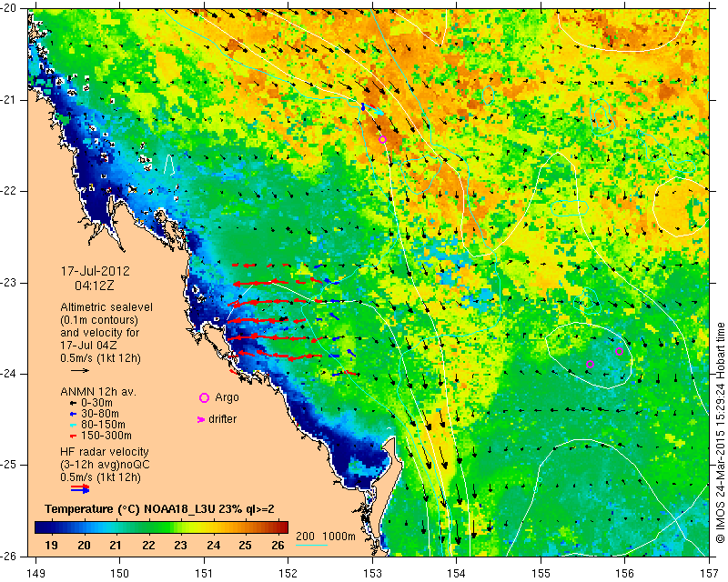
Task: Click the "80-150m" depth label
Action: (103, 425)
